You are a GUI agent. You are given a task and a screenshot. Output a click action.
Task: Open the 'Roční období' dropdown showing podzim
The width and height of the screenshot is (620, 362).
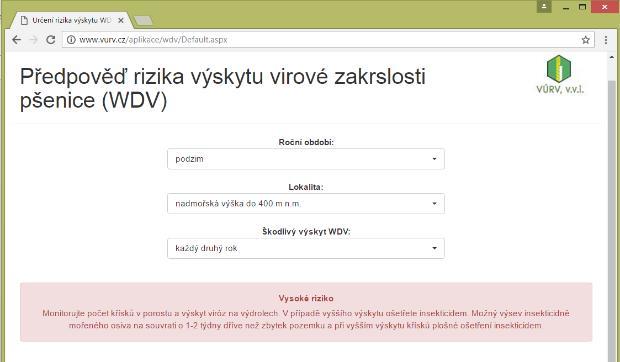(x=306, y=159)
